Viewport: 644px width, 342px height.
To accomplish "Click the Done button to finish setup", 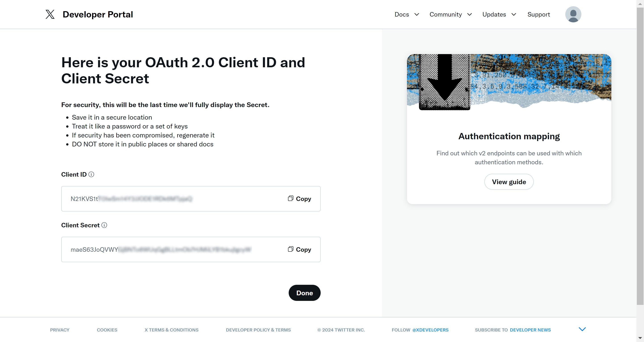I will tap(305, 293).
